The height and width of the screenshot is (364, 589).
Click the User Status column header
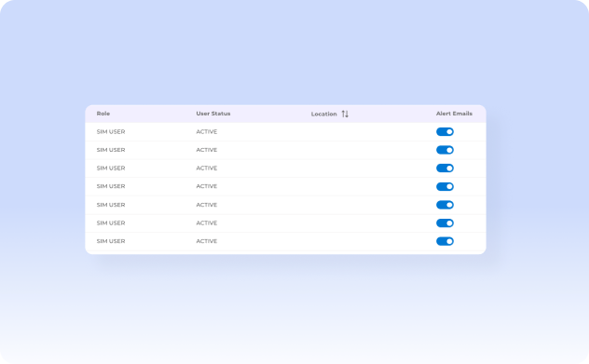213,114
